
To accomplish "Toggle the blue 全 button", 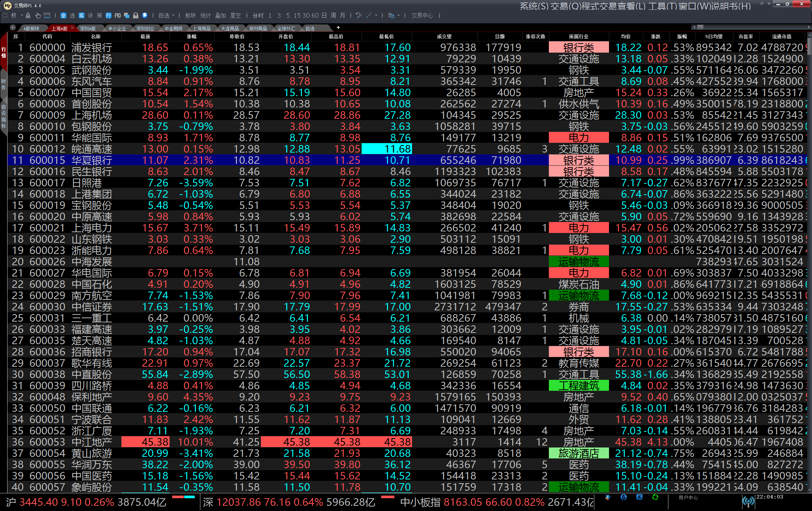I will (63, 15).
